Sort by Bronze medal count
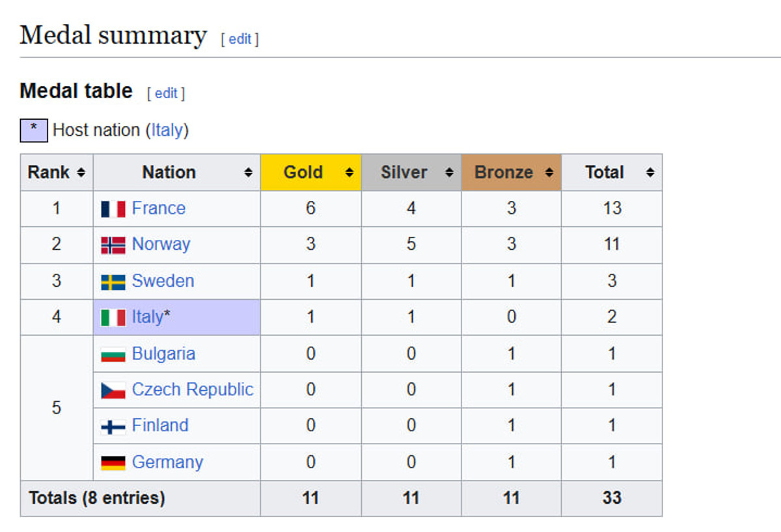This screenshot has width=781, height=532. [549, 173]
